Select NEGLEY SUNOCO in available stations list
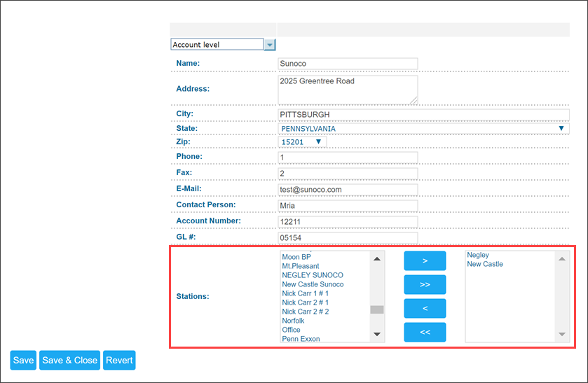The image size is (588, 383). tap(313, 275)
